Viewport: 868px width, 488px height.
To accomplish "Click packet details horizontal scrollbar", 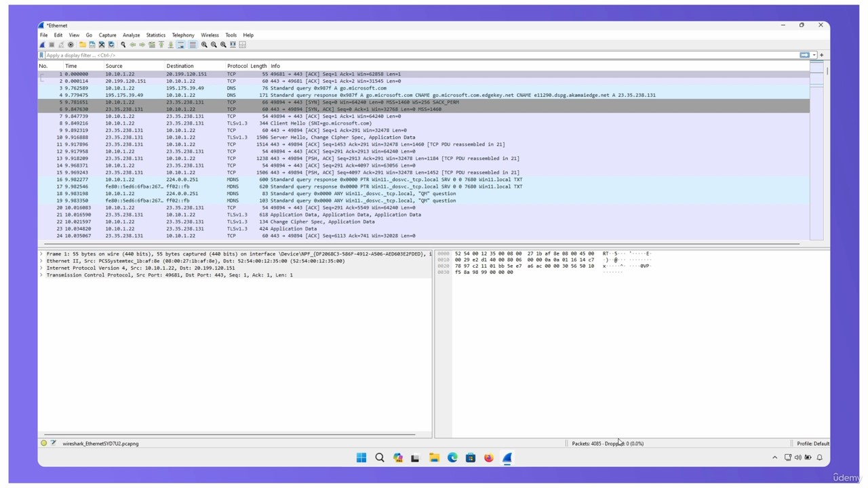I will (231, 434).
